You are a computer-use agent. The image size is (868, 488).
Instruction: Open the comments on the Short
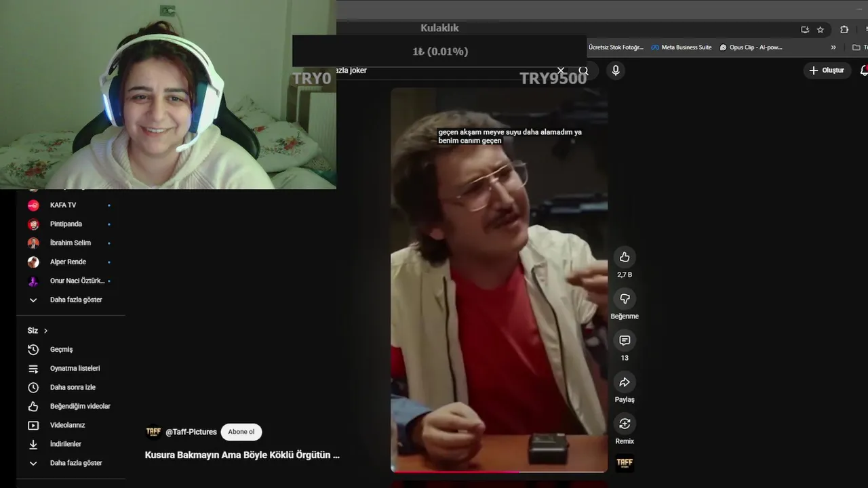pyautogui.click(x=625, y=340)
